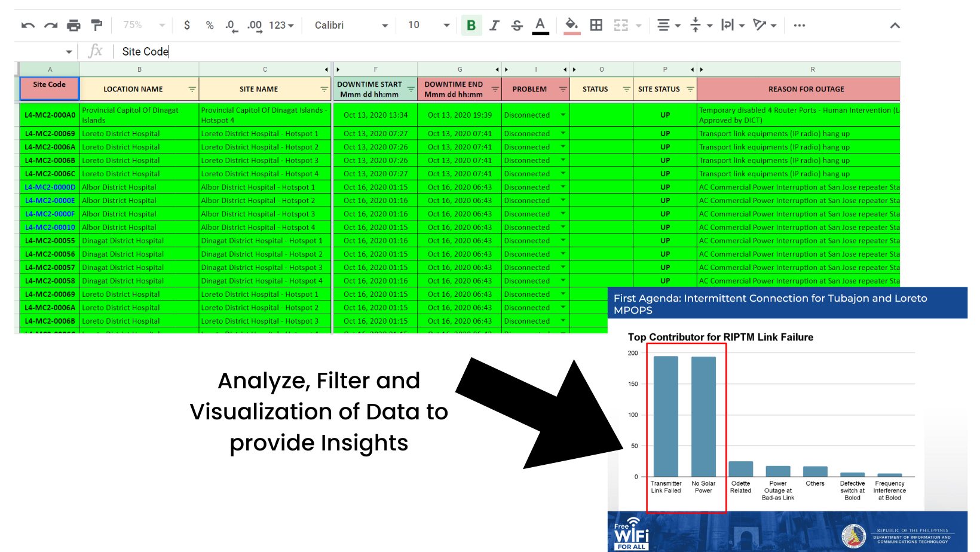Open vertical align options
The image size is (980, 552).
coord(701,25)
